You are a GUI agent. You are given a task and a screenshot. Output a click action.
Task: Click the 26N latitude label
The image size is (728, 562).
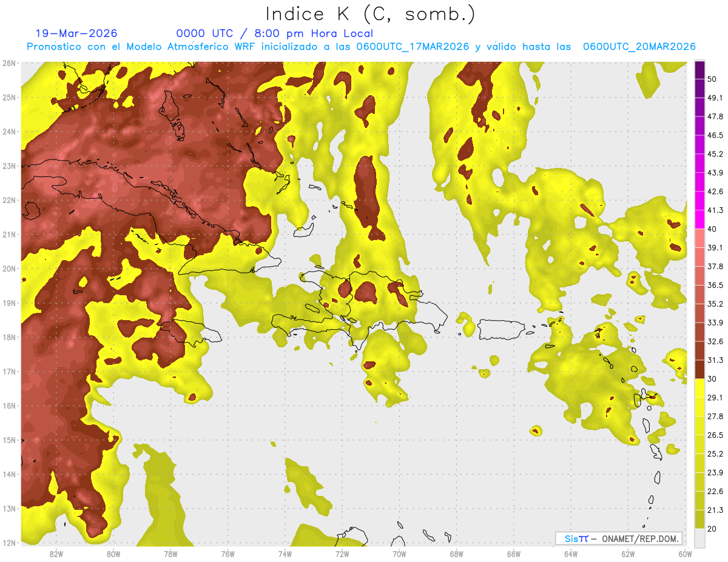click(x=10, y=63)
